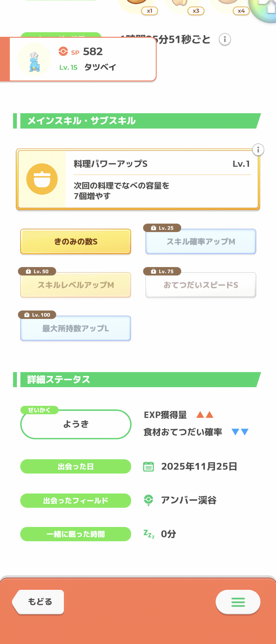Tap the locked 最大所持数アップL sub skill
Viewport: 276px width, 644px height.
pyautogui.click(x=76, y=329)
